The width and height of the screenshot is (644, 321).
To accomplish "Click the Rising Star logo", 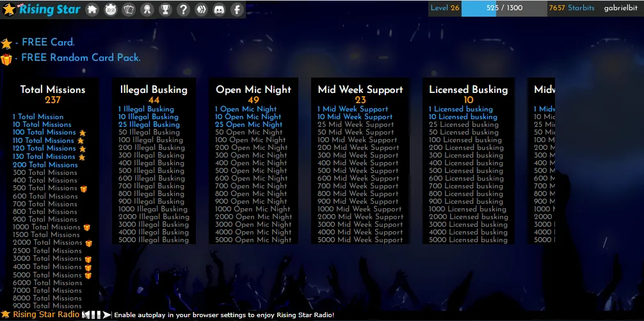I will 41,9.
